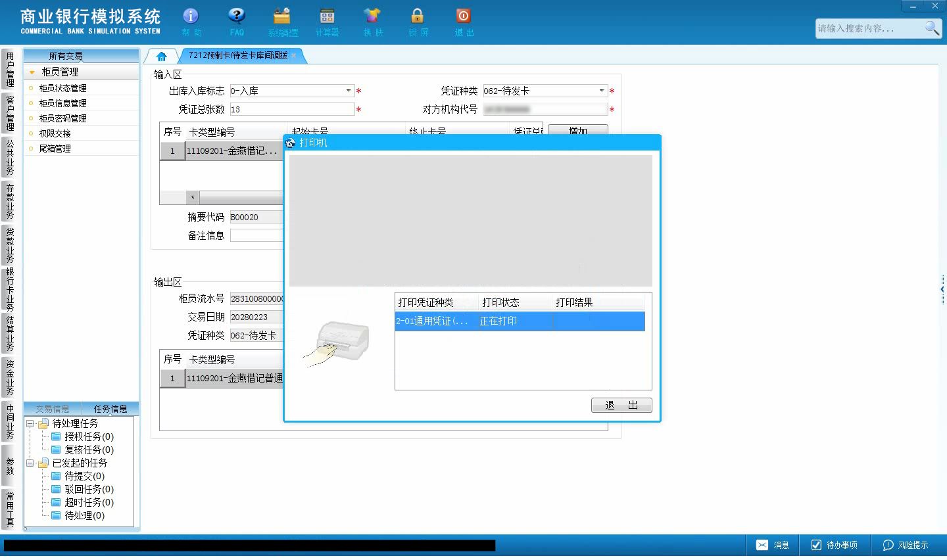The image size is (947, 560).
Task: Click the 凭证总张数 input field
Action: pos(292,109)
